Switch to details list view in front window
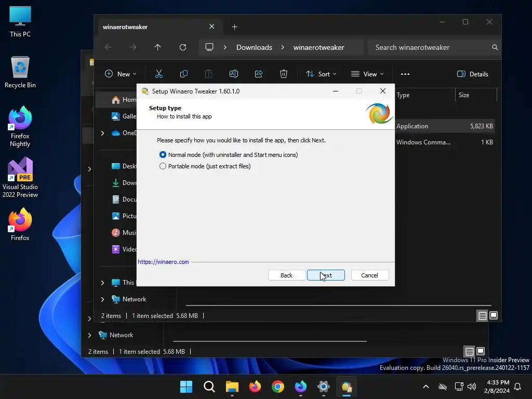This screenshot has width=532, height=399. 482,316
